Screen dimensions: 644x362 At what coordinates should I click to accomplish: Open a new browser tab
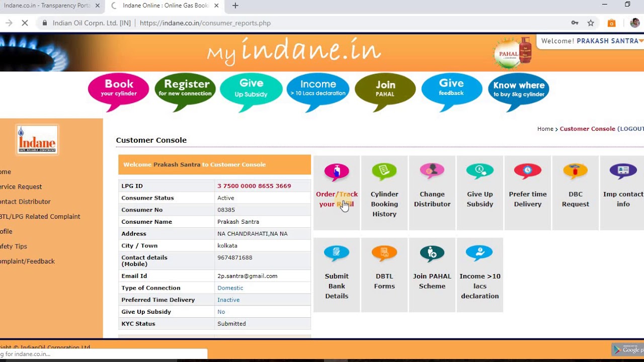(235, 6)
